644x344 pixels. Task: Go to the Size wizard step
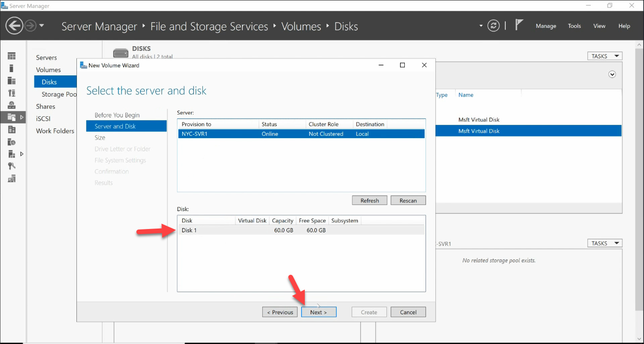coord(100,138)
